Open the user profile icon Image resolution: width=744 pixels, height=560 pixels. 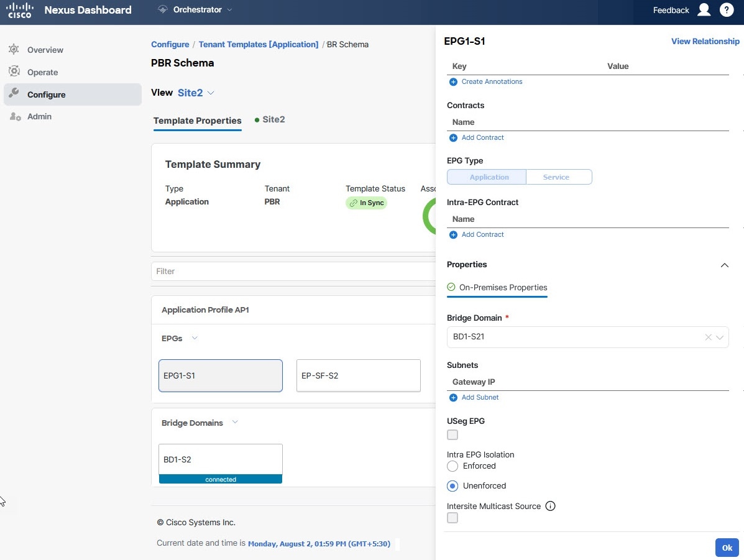(704, 10)
